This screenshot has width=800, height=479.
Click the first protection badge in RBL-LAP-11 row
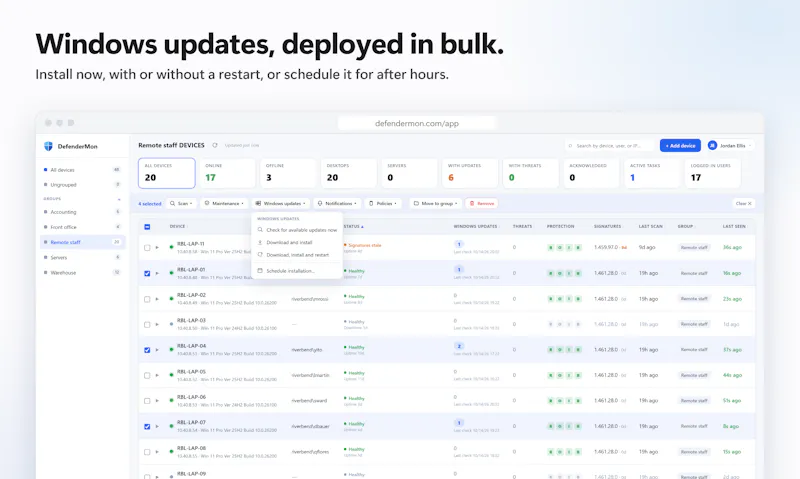(x=551, y=247)
